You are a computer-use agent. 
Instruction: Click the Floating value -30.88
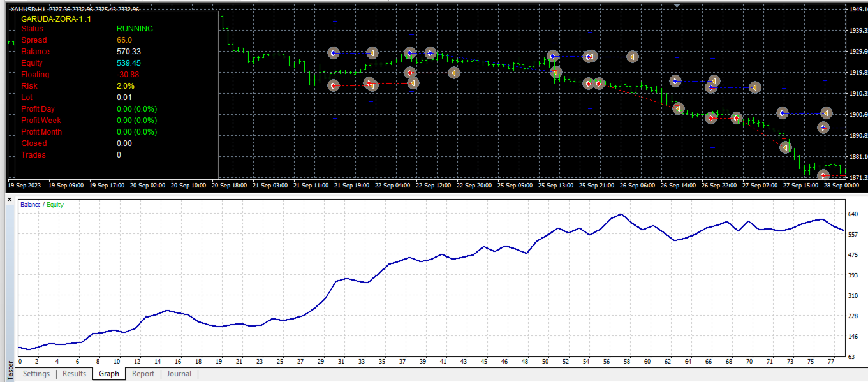coord(128,75)
